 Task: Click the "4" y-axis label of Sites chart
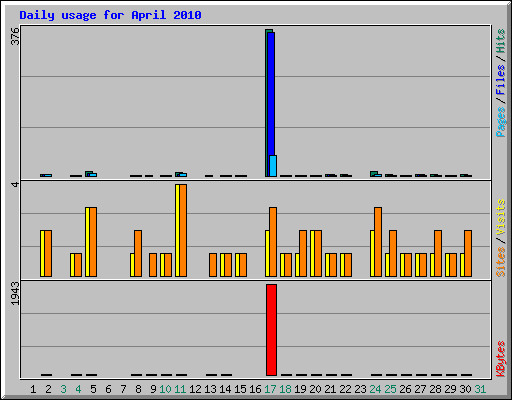[x=15, y=184]
